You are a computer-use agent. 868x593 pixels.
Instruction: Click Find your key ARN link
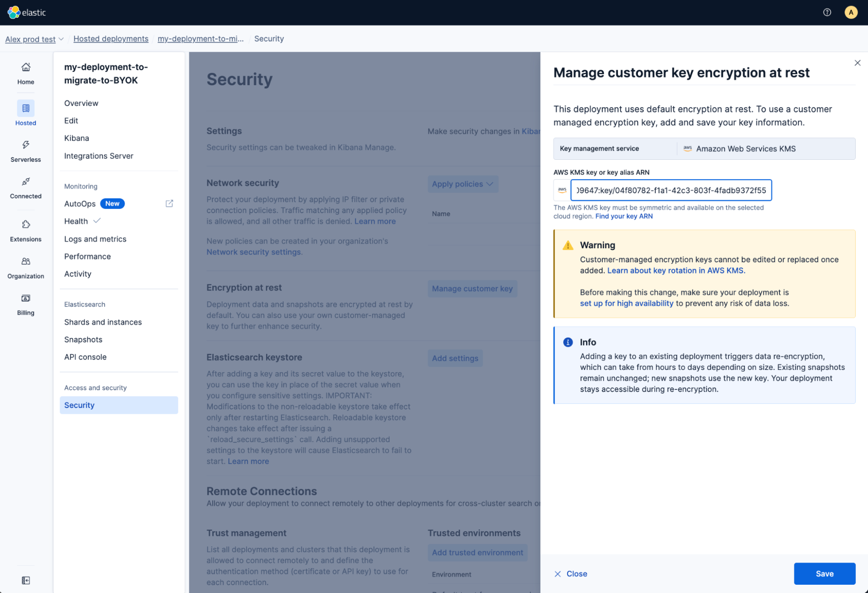pyautogui.click(x=624, y=216)
